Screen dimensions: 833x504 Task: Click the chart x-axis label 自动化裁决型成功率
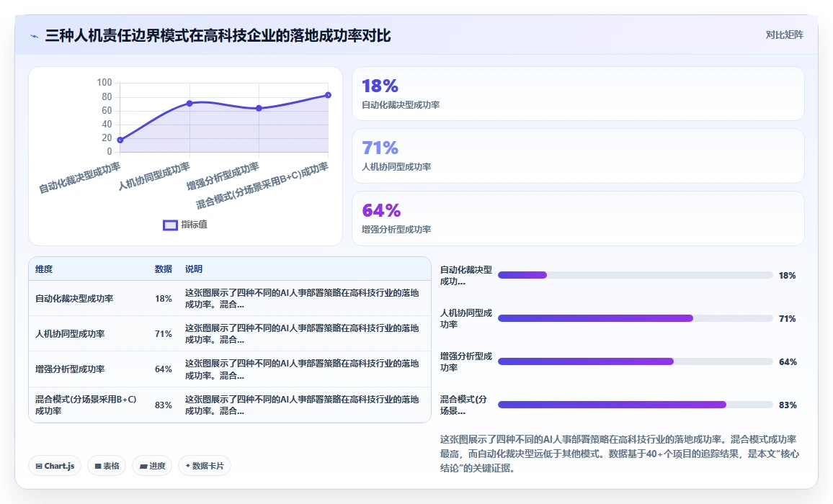tap(80, 178)
